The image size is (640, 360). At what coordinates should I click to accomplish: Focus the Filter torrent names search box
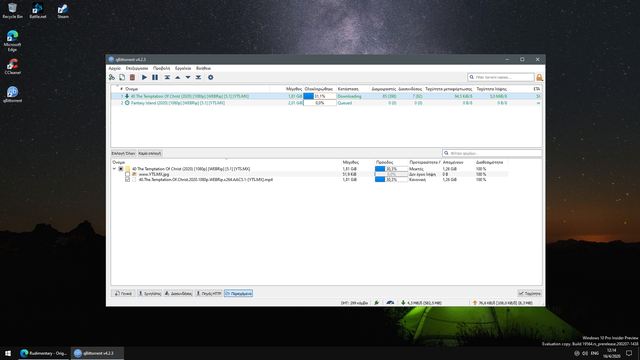[501, 77]
